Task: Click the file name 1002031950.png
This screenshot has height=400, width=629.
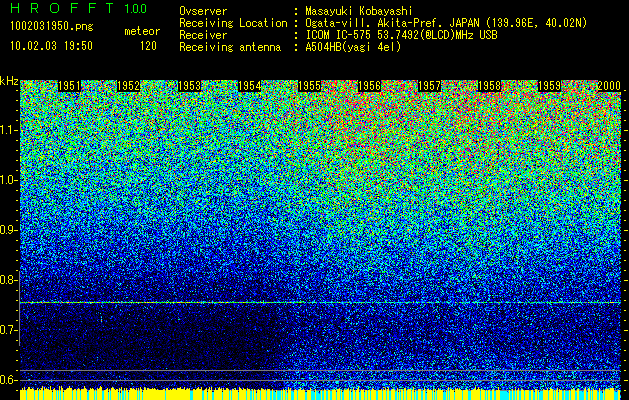Action: tap(52, 27)
